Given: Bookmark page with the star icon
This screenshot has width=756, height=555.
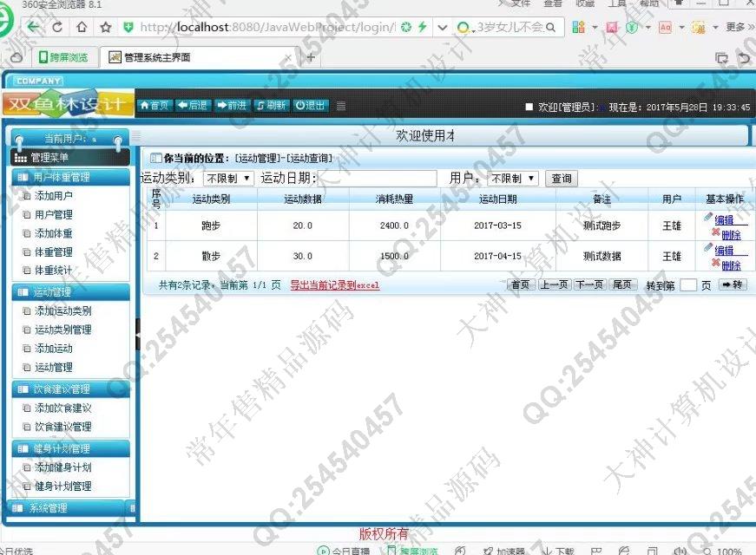Looking at the screenshot, I should click(x=106, y=27).
